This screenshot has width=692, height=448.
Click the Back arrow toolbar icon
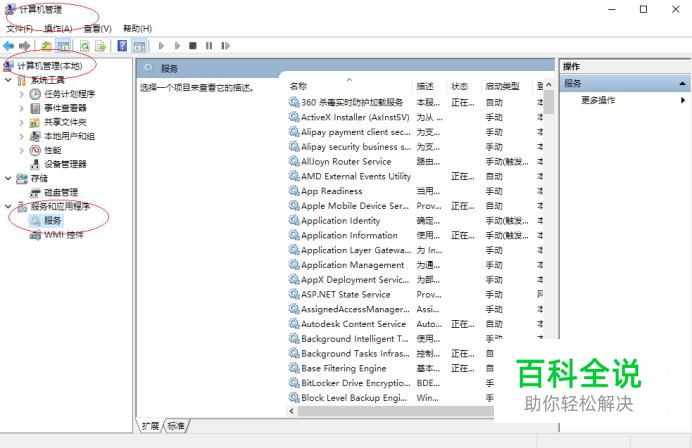click(x=8, y=45)
